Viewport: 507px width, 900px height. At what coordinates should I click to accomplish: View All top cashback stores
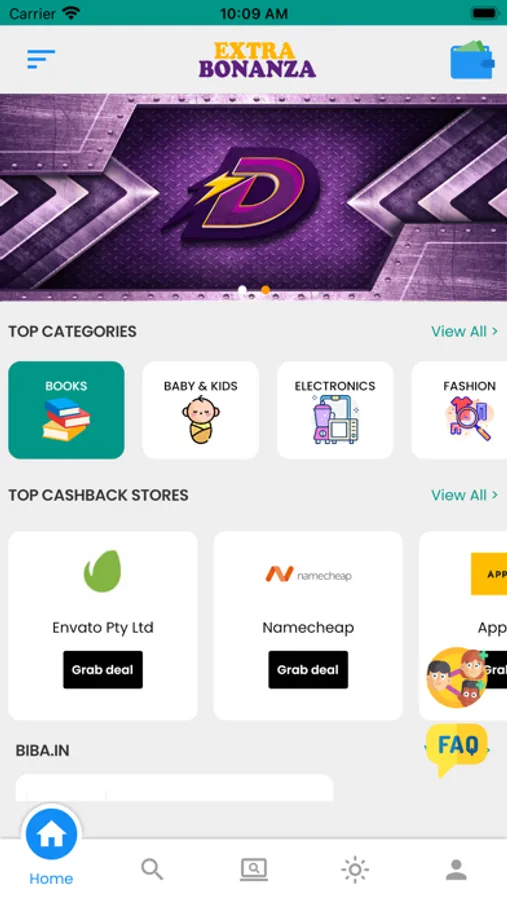click(465, 495)
